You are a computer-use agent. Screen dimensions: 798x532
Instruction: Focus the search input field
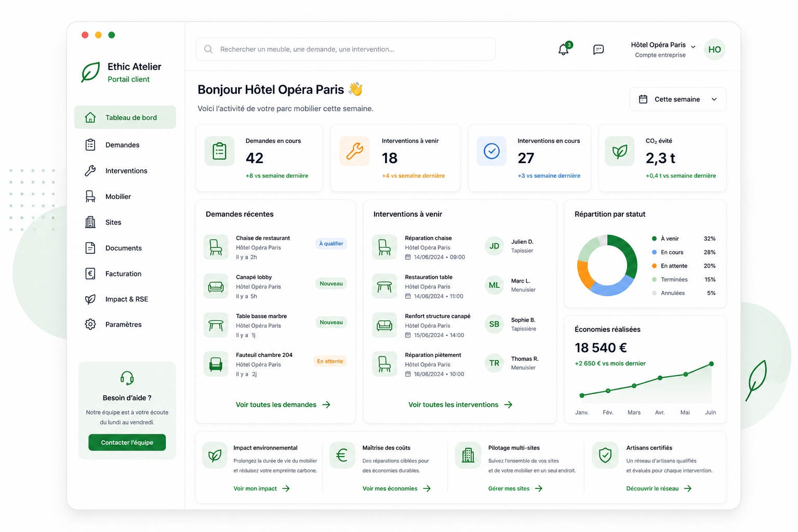(345, 49)
